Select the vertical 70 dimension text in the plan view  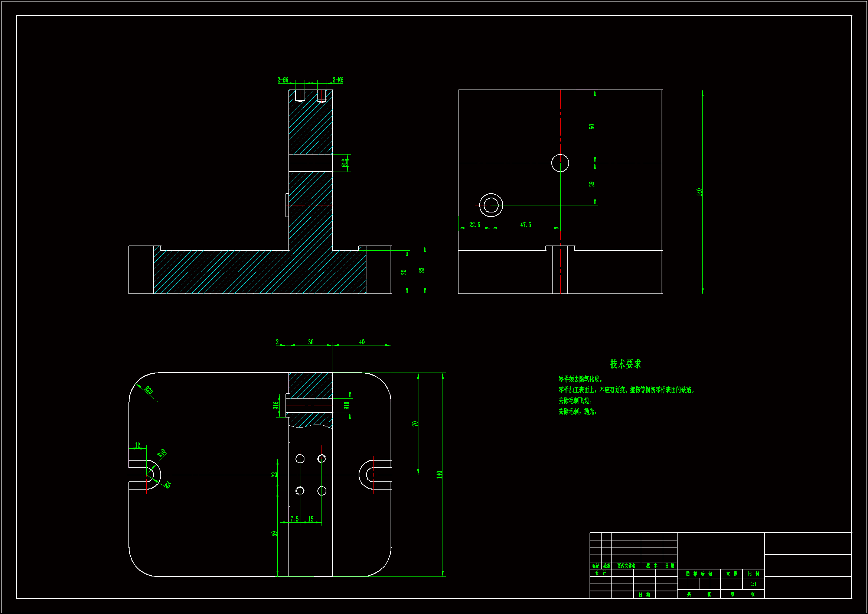[415, 424]
